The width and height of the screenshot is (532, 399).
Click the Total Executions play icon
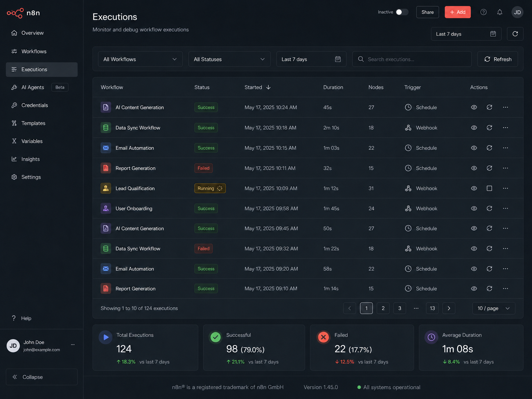106,337
